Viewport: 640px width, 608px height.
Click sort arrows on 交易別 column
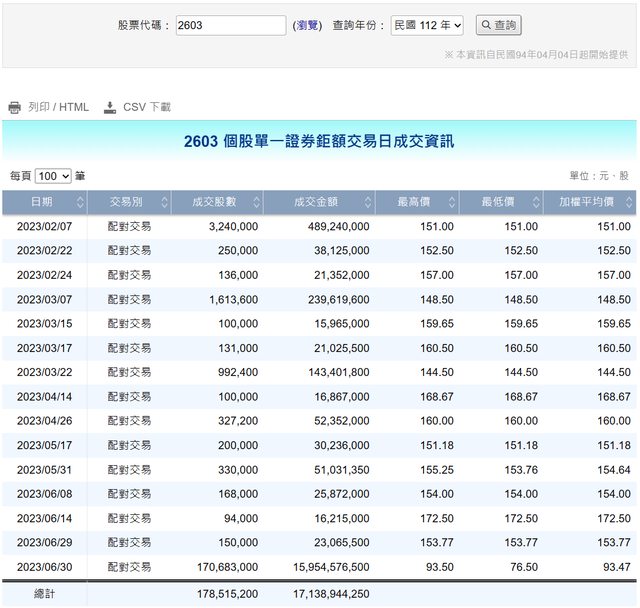pyautogui.click(x=164, y=203)
